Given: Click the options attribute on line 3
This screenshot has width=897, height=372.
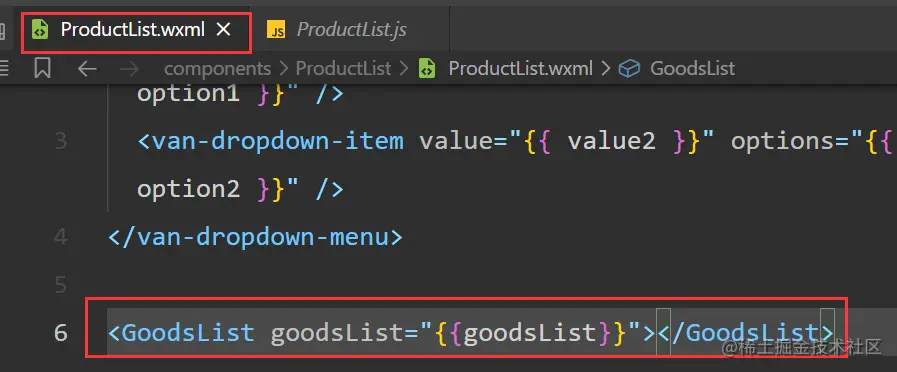Looking at the screenshot, I should (783, 142).
